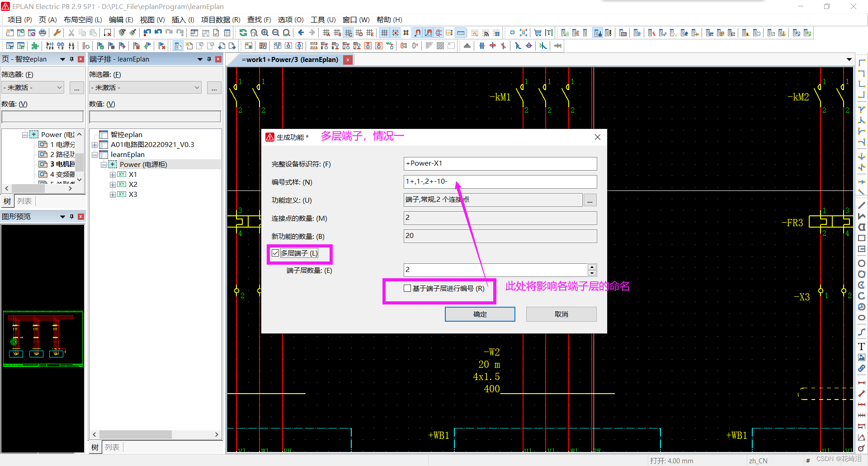Click the 确定 button

(x=480, y=314)
